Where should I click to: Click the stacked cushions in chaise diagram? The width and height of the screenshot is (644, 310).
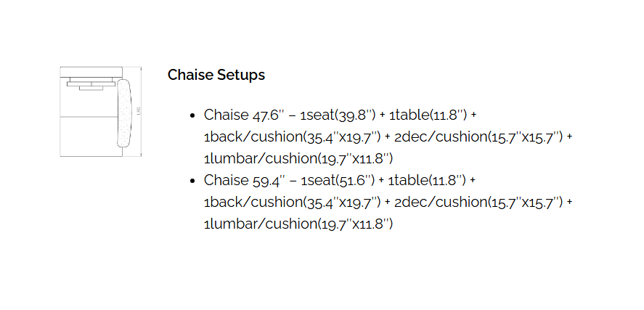(x=91, y=83)
